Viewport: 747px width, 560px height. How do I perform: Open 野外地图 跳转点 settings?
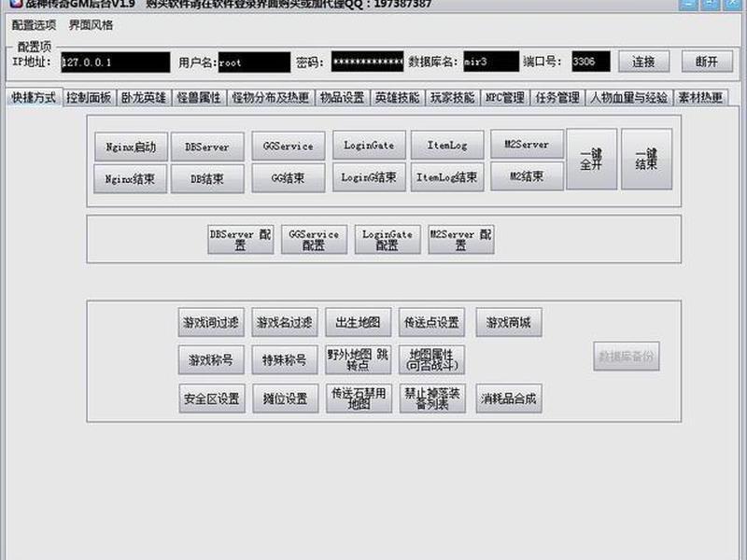pyautogui.click(x=359, y=360)
